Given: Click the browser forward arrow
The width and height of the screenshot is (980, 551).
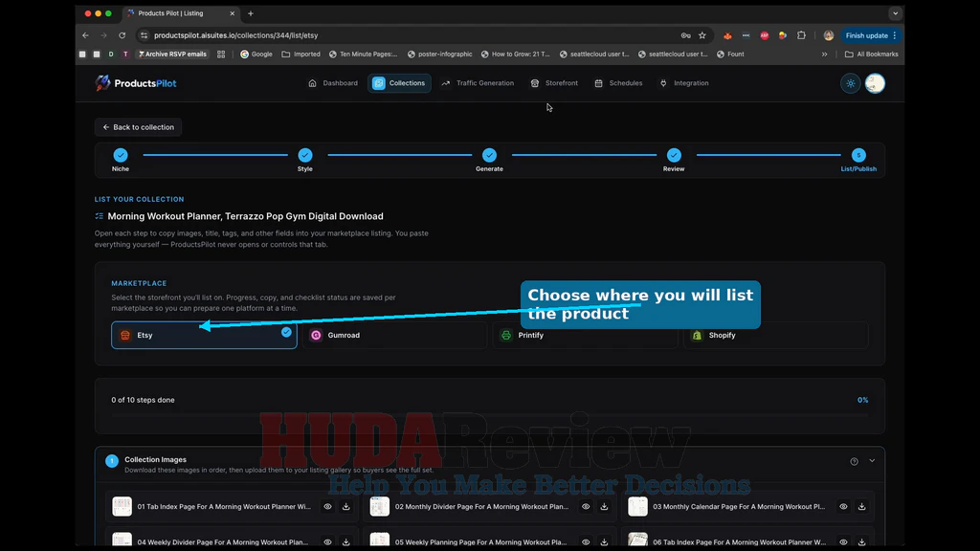Looking at the screenshot, I should tap(103, 35).
